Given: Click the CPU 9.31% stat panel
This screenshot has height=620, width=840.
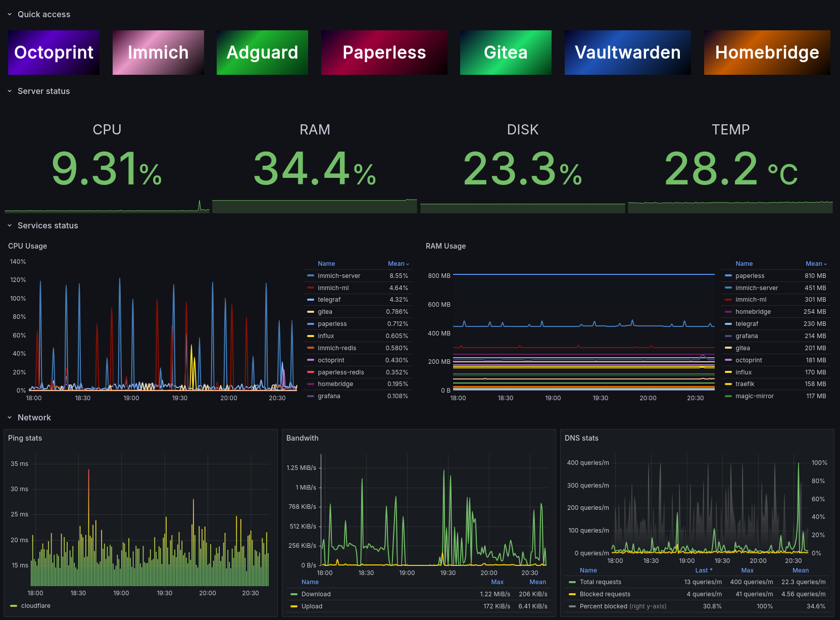Looking at the screenshot, I should click(x=107, y=162).
